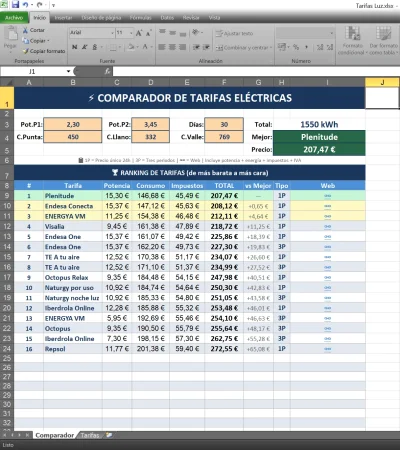Click Copiar formato paintbrush
Screen dimensions: 400x450
[44, 51]
